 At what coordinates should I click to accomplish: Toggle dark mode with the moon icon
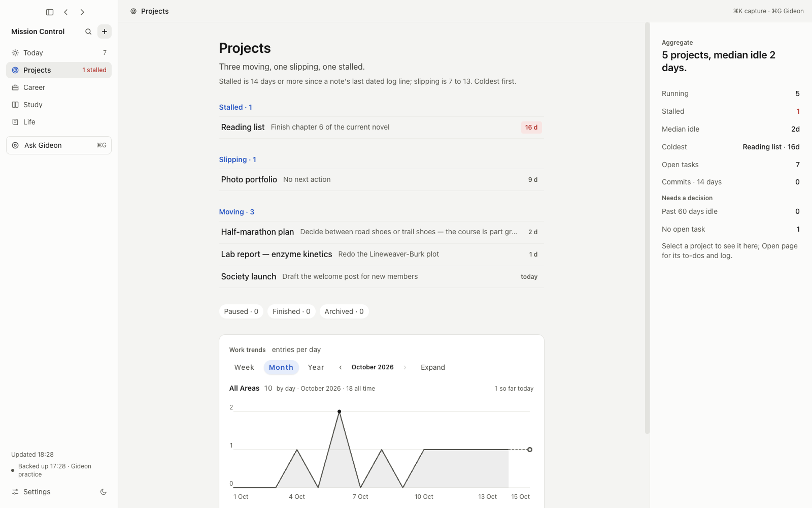[x=103, y=492]
